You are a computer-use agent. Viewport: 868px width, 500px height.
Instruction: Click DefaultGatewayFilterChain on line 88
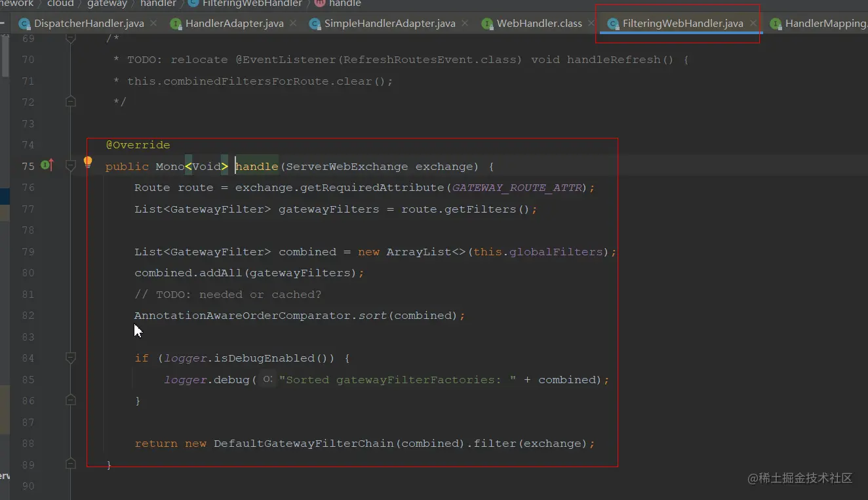304,444
